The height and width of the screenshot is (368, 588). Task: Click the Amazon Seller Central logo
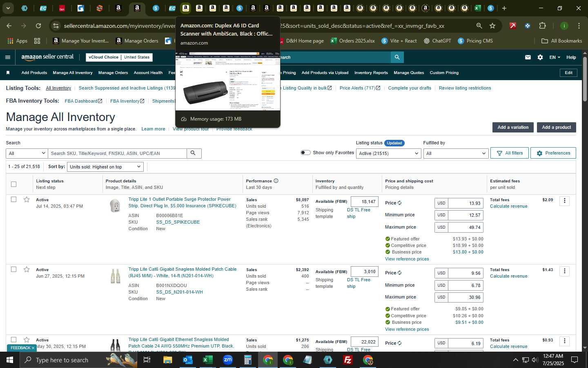(47, 57)
